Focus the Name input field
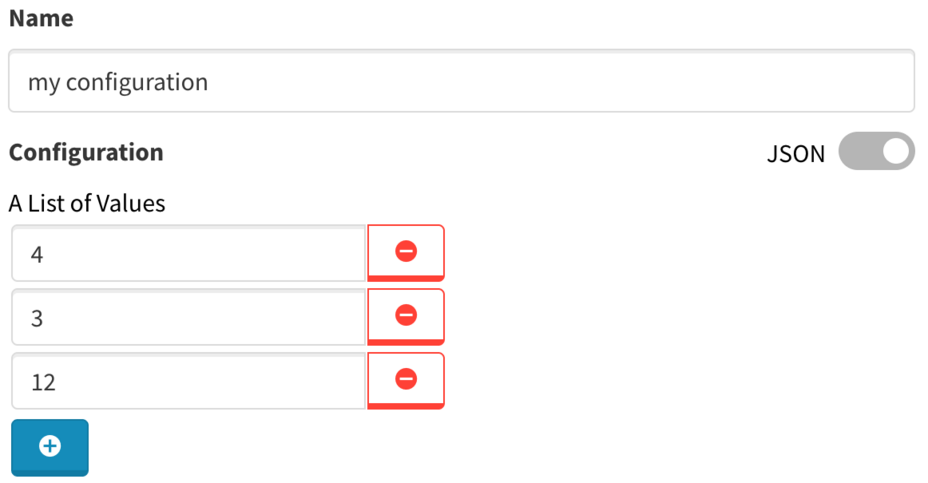928x483 pixels. (460, 82)
